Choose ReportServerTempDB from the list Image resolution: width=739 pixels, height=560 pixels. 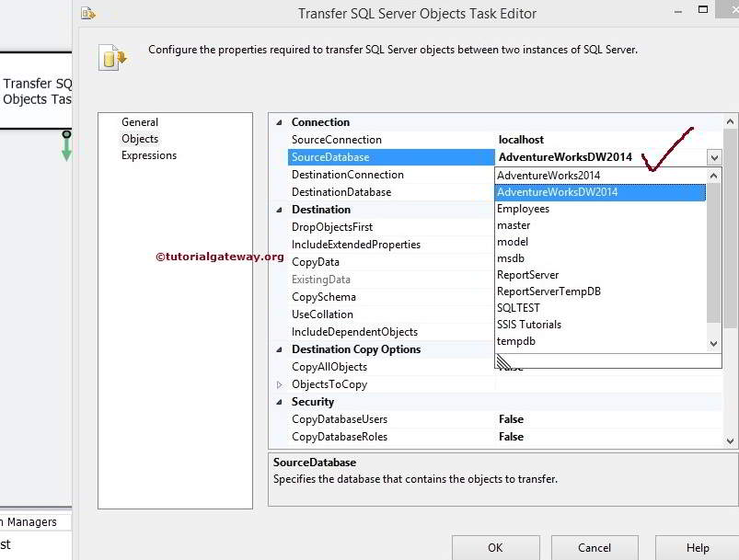[x=600, y=291]
